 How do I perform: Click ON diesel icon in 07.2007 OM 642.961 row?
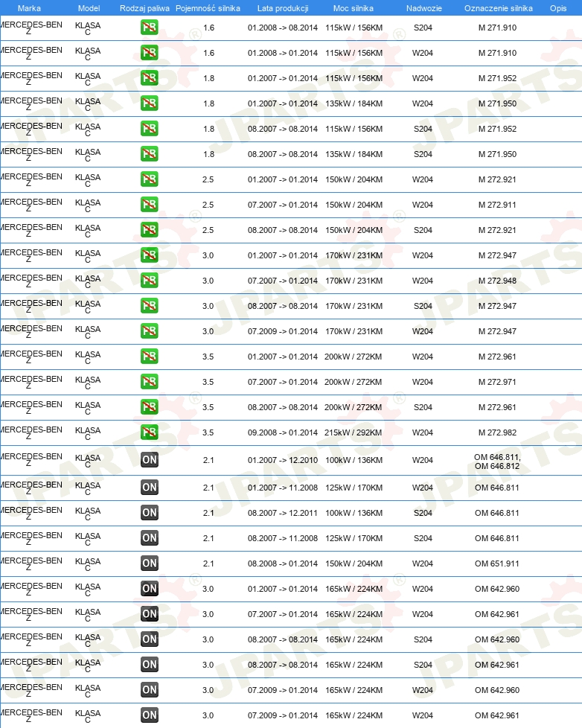[x=150, y=614]
